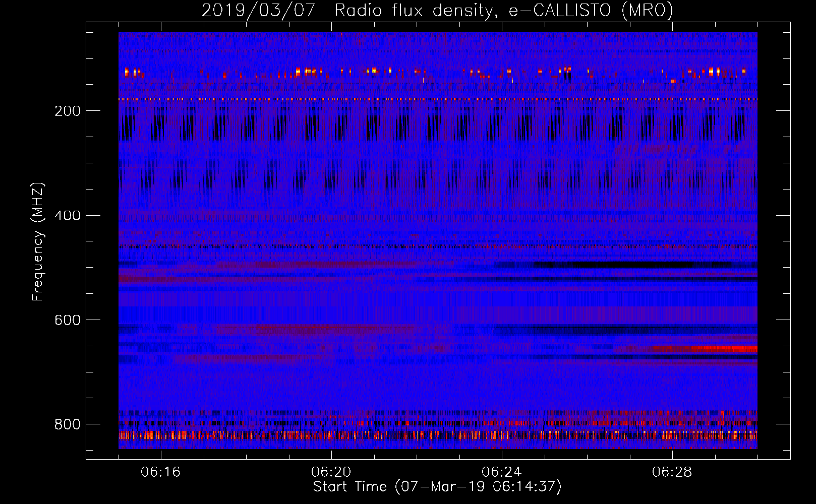Click the date '2019/03/07' in the title
Screen dimensions: 816x504
(x=259, y=10)
